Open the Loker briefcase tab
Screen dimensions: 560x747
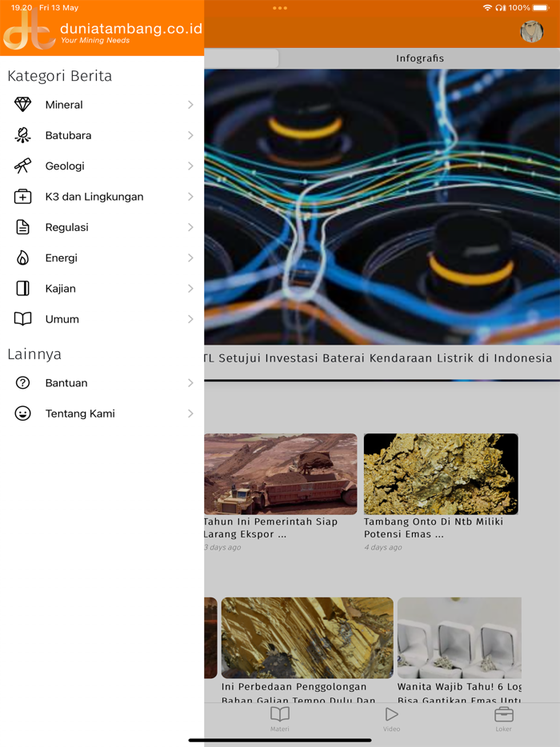[503, 718]
